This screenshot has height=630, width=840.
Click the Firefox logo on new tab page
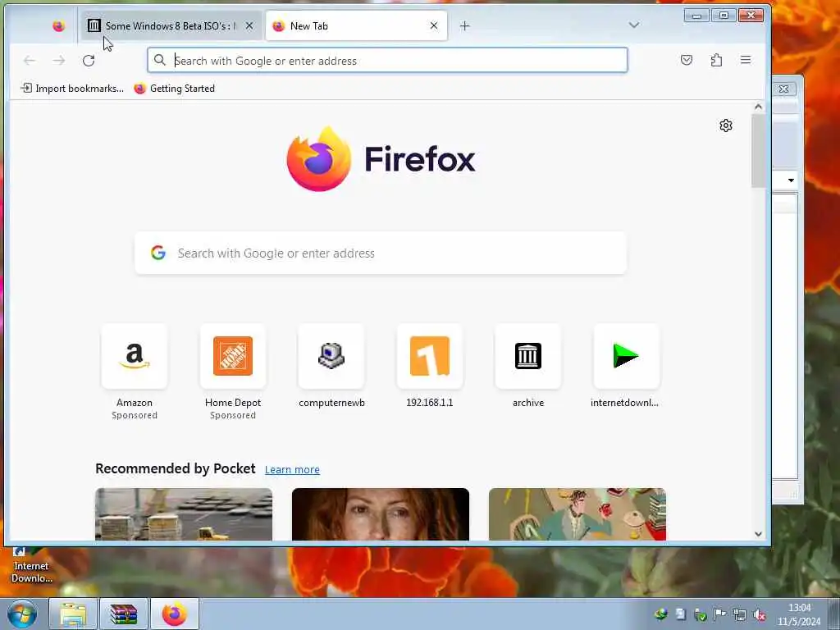point(381,159)
